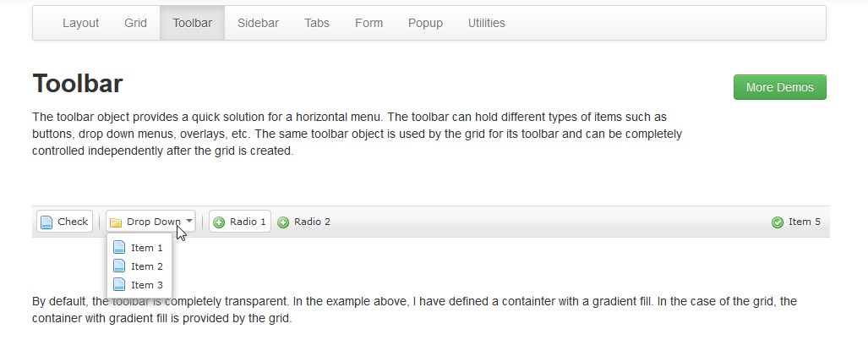
Task: Go to the Utilities tab
Action: click(486, 23)
